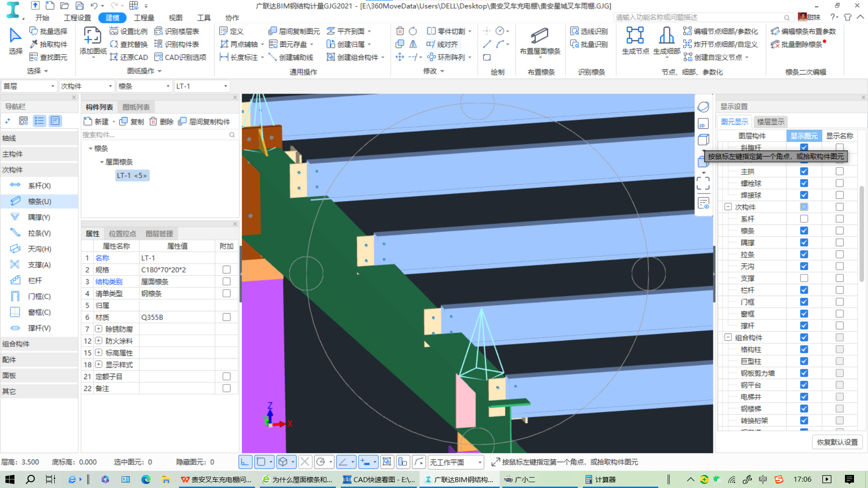The width and height of the screenshot is (868, 488).
Task: Expand 组合构件 navigation section
Action: [x=39, y=344]
